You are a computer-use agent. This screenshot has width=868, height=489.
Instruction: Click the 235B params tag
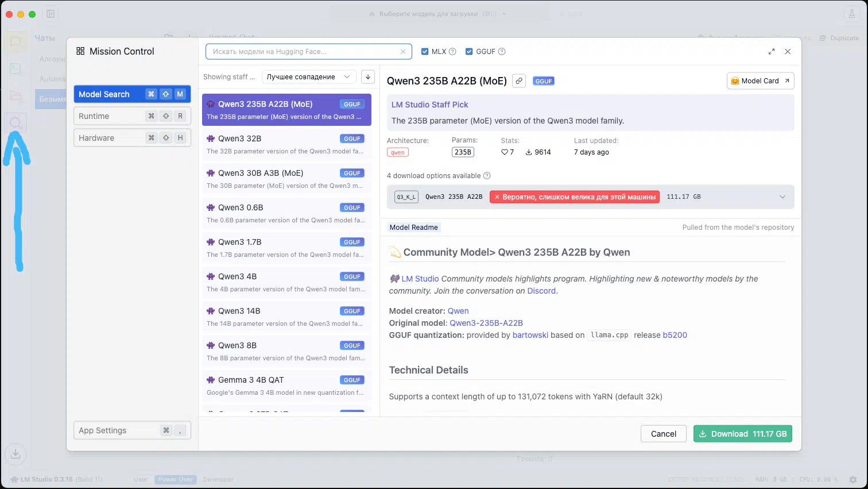click(463, 152)
